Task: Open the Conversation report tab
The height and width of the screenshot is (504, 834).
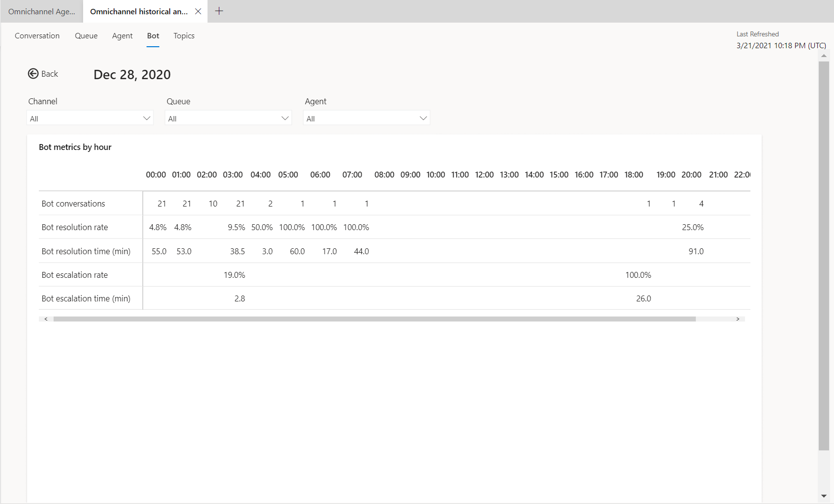Action: 37,36
